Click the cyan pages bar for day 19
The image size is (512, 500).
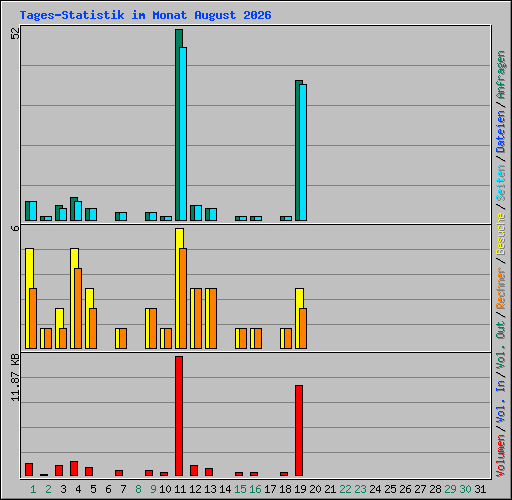click(x=303, y=152)
